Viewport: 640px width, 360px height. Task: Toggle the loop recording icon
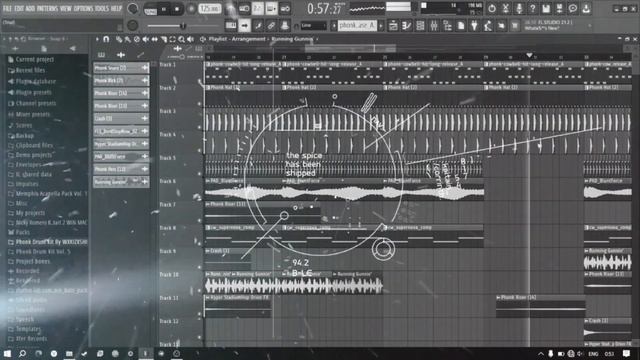(285, 9)
